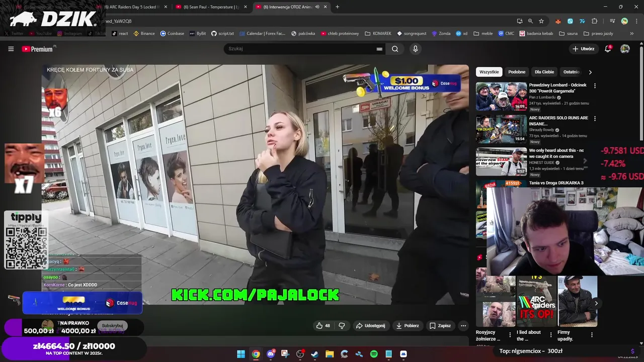Open ARC Raiders solo runs thumbnail

point(501,129)
